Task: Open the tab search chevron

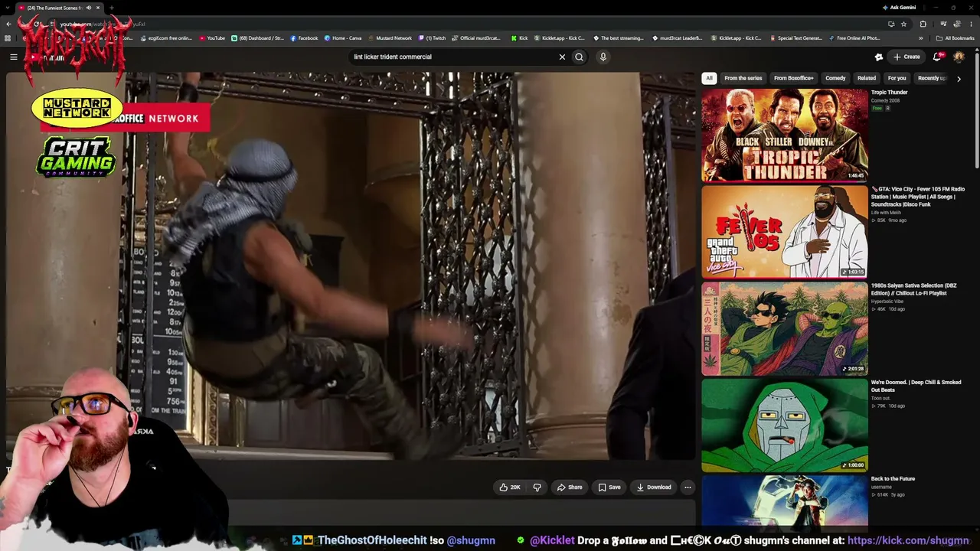Action: [9, 8]
